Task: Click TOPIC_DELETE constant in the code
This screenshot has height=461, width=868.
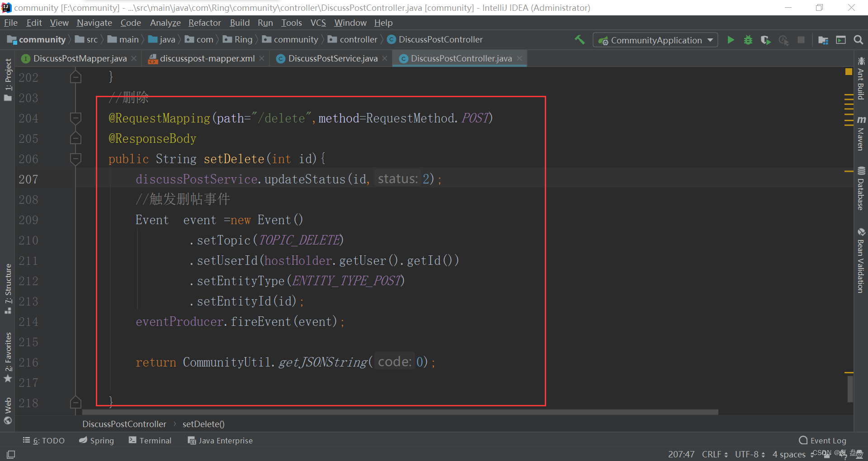Action: click(299, 240)
